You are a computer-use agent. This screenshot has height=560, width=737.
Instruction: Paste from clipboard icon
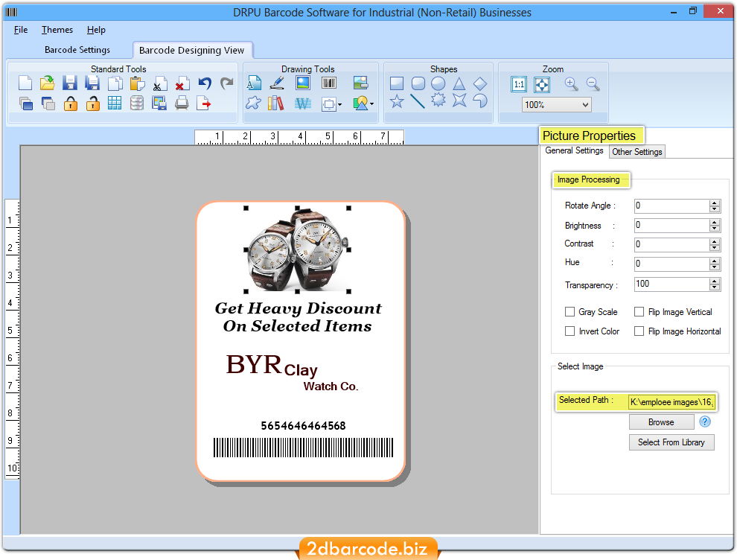137,83
